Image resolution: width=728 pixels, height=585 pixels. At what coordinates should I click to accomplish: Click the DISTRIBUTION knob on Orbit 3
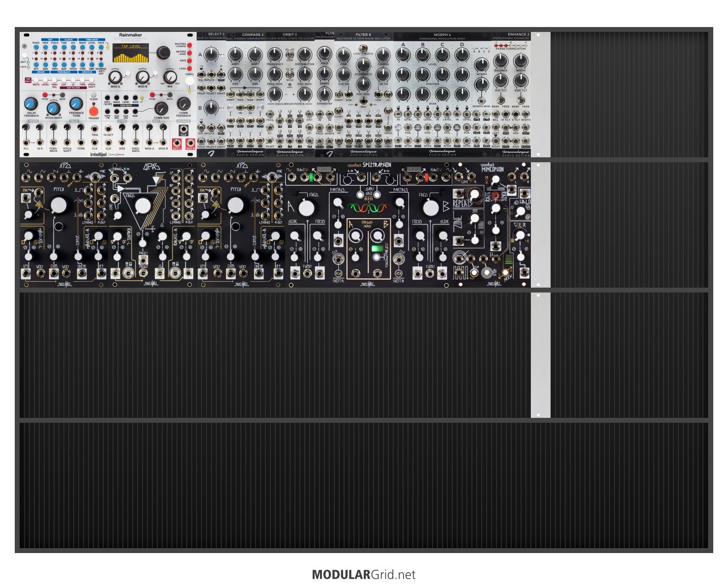305,55
